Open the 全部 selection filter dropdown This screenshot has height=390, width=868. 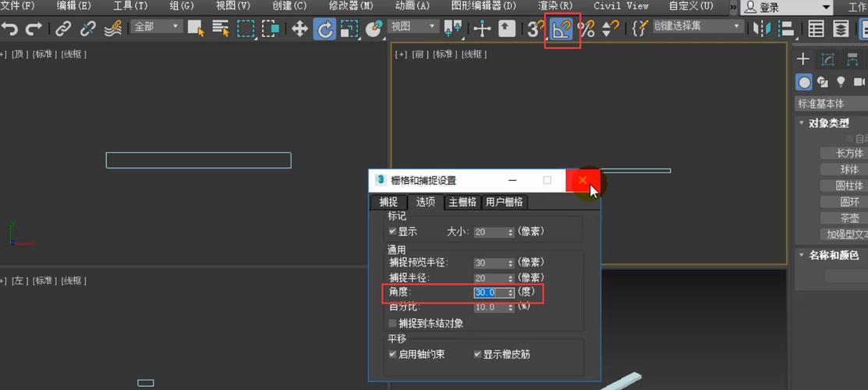coord(157,26)
